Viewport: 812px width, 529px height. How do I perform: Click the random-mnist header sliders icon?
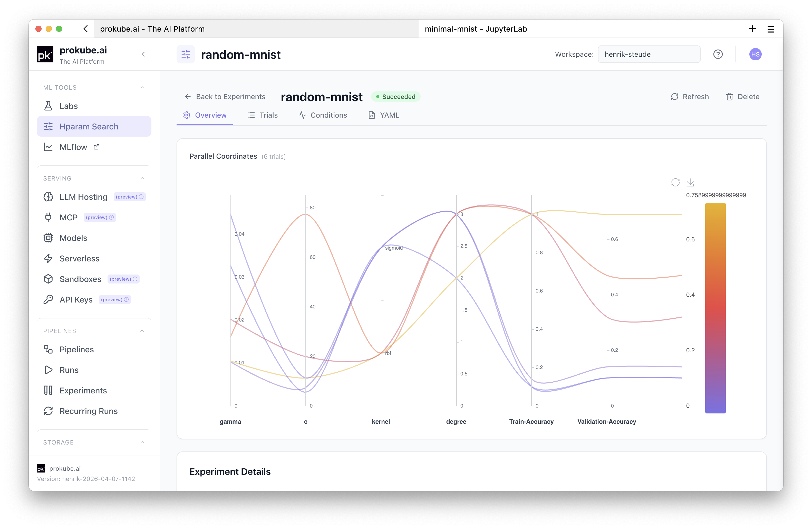pos(186,54)
